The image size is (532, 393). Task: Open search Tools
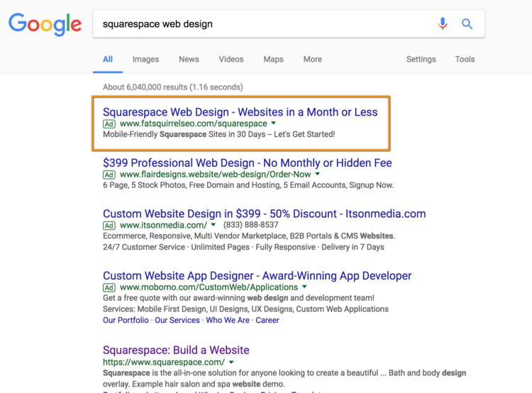pos(465,60)
